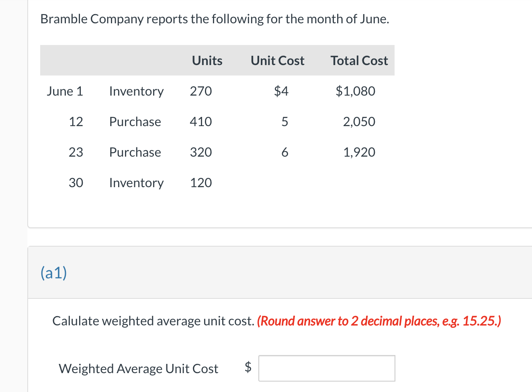
Task: Click the 1,920 total cost cell
Action: tap(359, 152)
